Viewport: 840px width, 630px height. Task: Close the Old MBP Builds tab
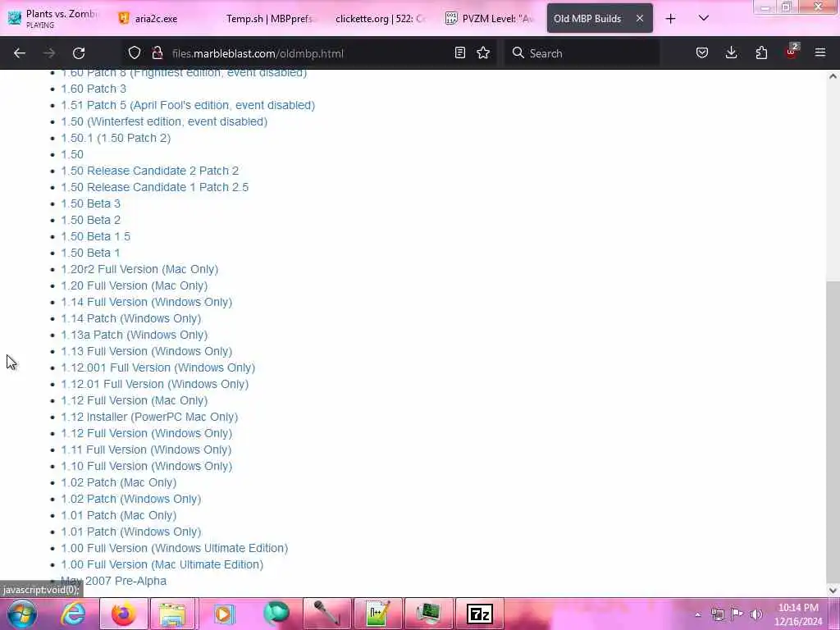coord(640,18)
